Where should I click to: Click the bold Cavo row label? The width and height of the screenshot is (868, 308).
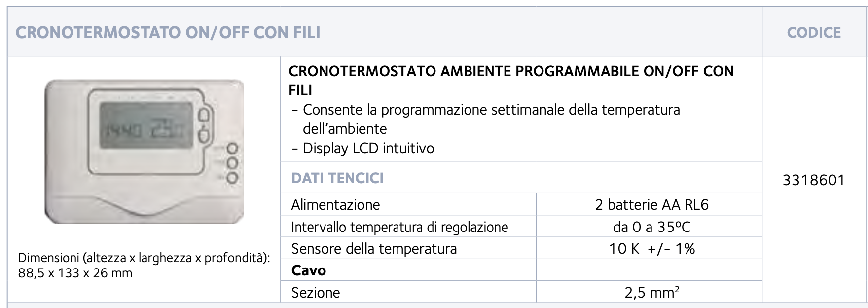[x=309, y=270]
